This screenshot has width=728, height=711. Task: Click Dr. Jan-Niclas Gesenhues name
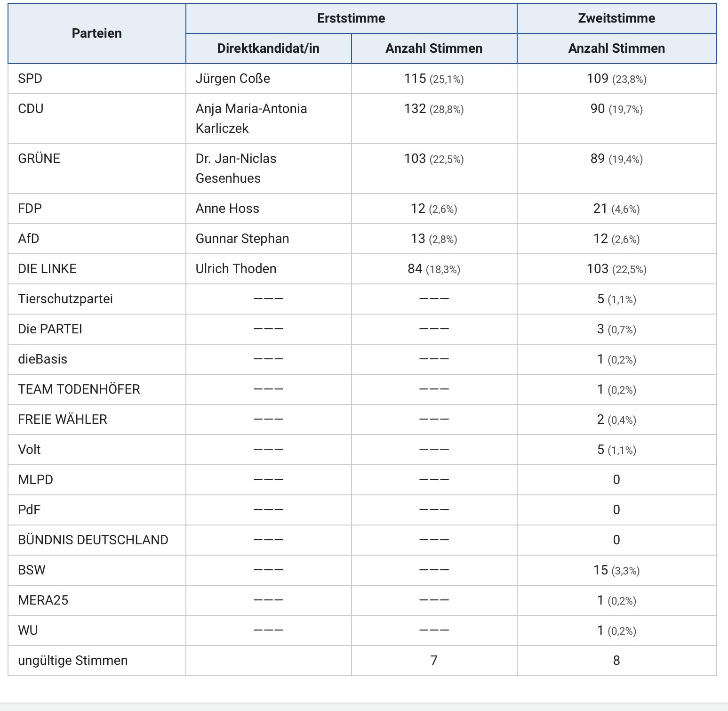point(236,168)
